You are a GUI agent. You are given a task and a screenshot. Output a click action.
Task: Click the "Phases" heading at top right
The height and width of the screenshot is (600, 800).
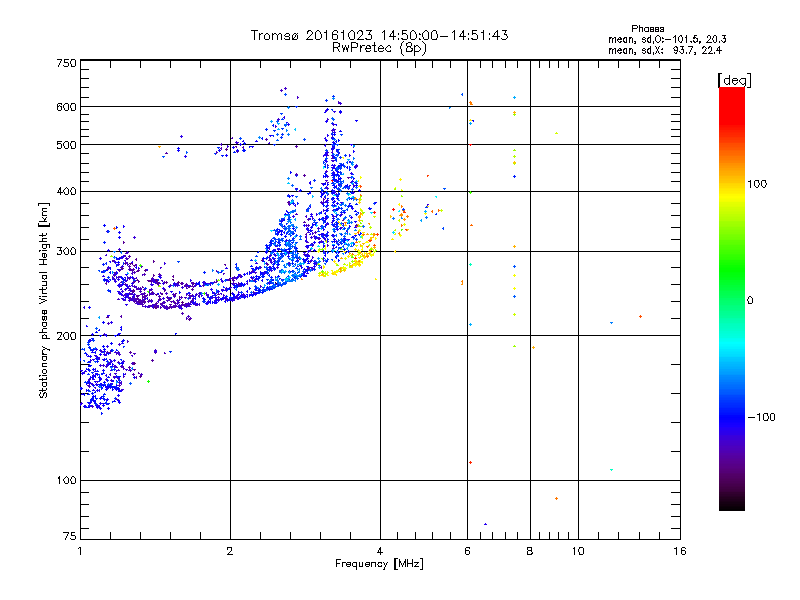tap(647, 29)
